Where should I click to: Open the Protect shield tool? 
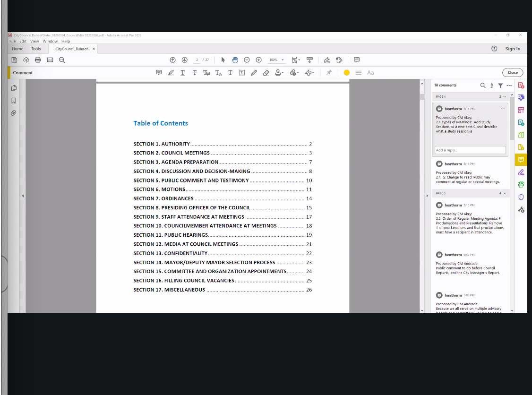tap(521, 197)
